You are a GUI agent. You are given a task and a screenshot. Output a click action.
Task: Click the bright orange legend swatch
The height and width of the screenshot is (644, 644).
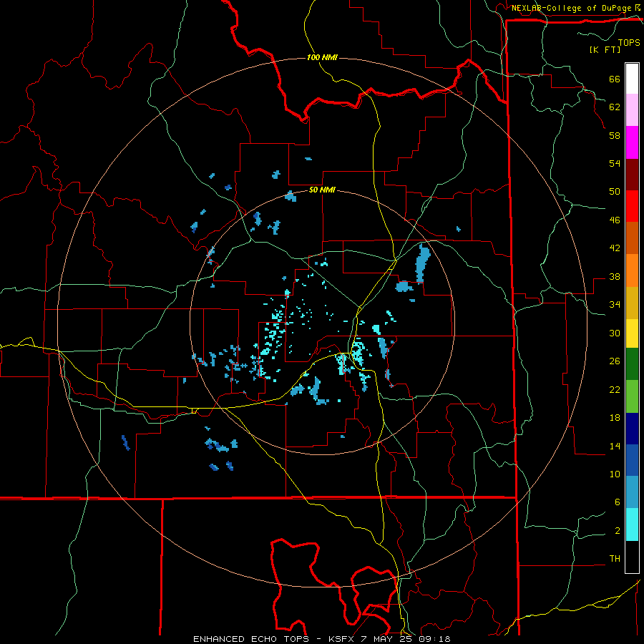[632, 270]
